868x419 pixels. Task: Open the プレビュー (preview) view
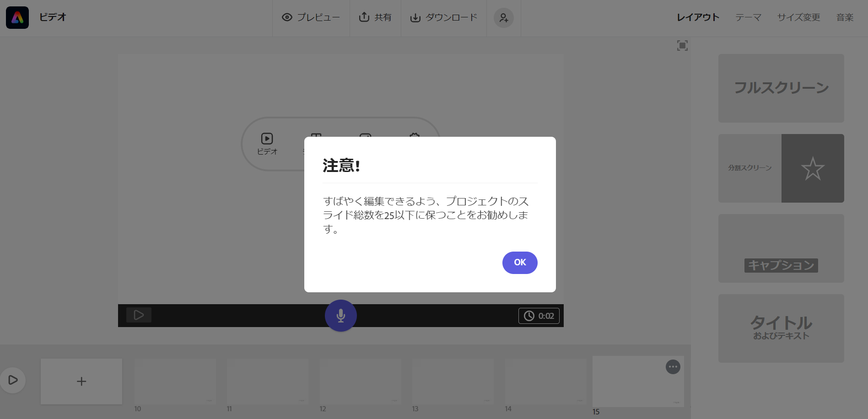point(311,17)
